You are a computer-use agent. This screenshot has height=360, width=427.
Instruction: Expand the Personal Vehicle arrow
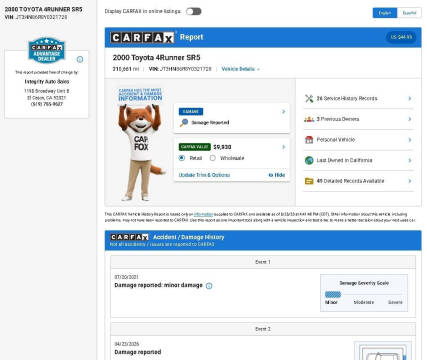coord(410,140)
